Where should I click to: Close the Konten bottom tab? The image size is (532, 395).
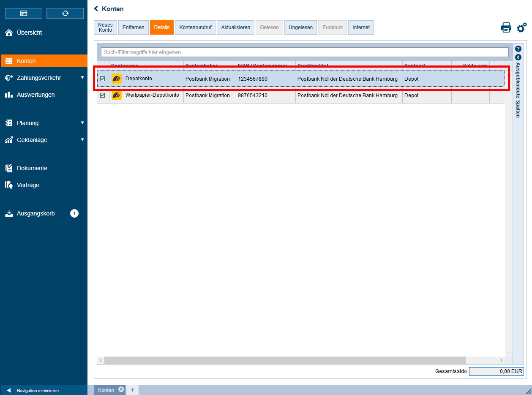(x=121, y=390)
